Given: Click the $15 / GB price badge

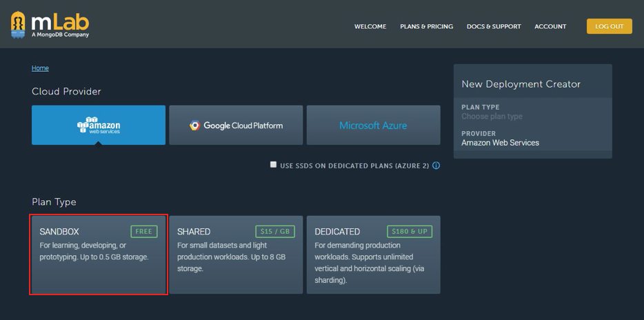Looking at the screenshot, I should click(274, 231).
